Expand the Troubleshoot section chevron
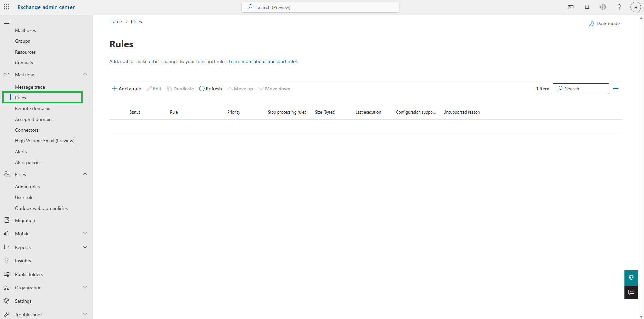 click(x=85, y=314)
